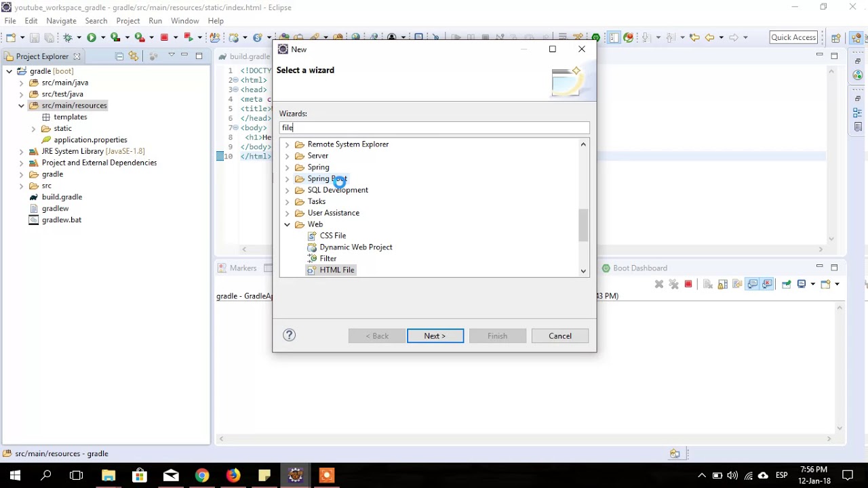This screenshot has width=868, height=488.
Task: Click the Quick Access search box
Action: point(793,37)
